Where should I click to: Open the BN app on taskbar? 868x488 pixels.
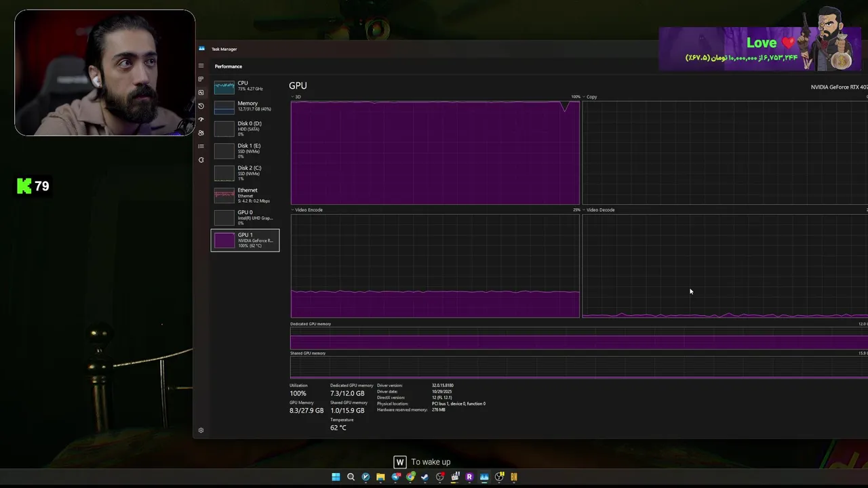pyautogui.click(x=514, y=477)
